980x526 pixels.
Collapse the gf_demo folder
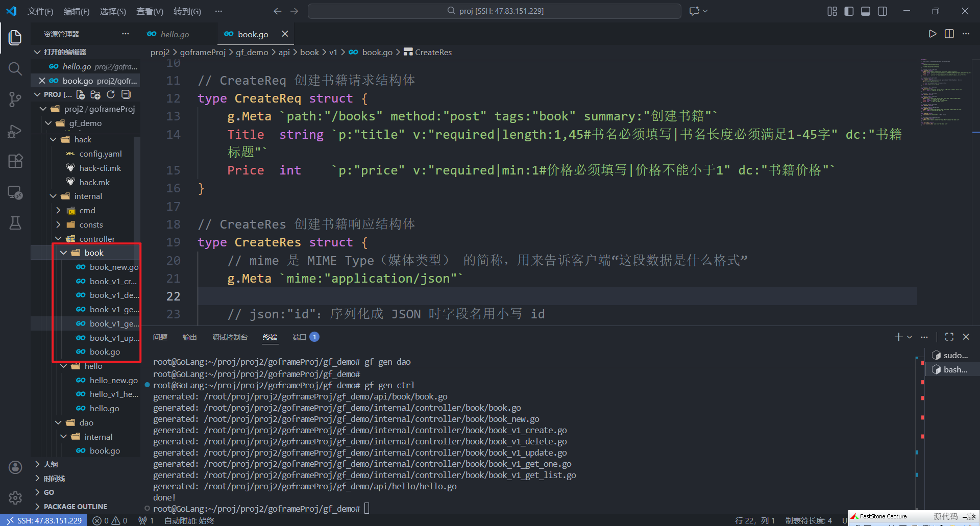pos(48,123)
